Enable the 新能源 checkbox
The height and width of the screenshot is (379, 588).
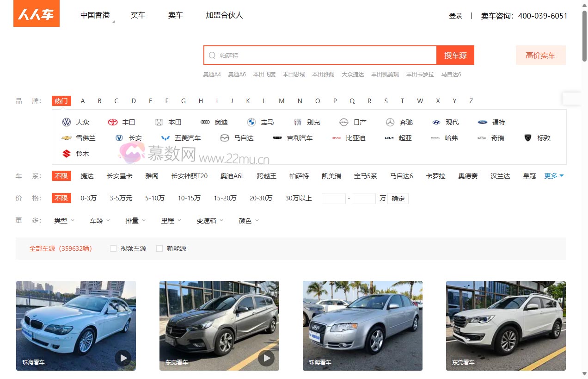[159, 248]
